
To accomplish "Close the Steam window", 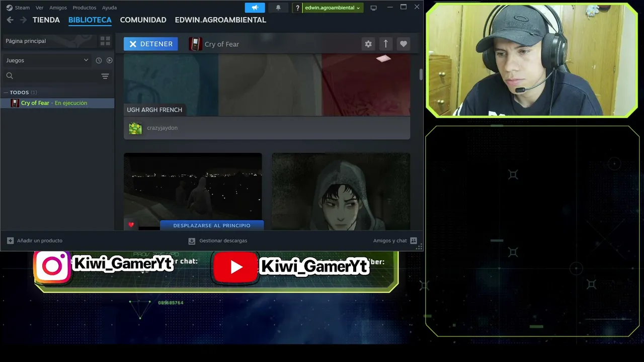I will click(417, 7).
